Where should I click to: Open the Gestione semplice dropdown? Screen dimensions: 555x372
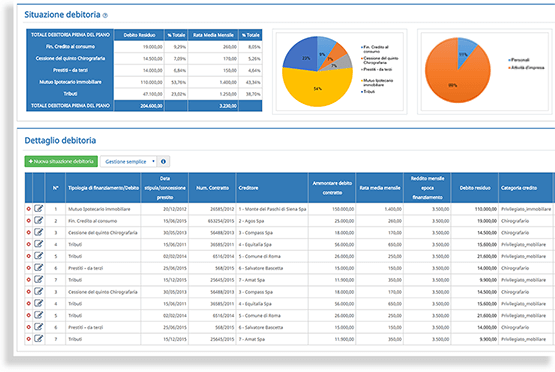point(128,161)
